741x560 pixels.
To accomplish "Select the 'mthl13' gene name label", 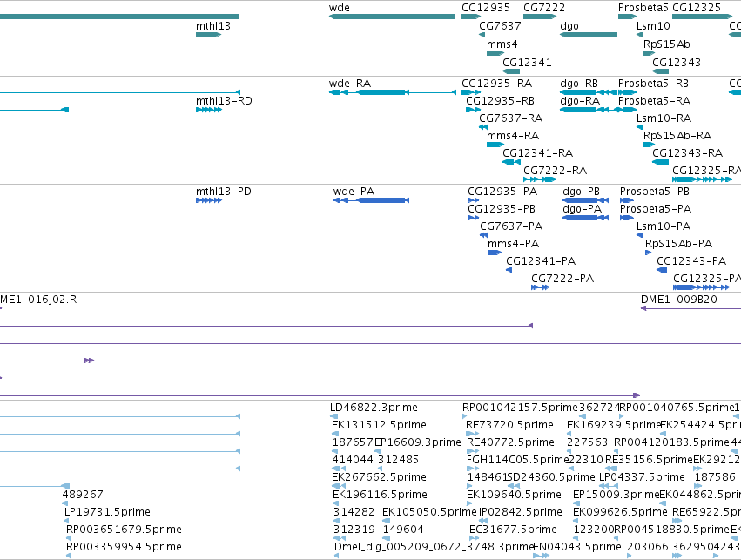I will [213, 26].
